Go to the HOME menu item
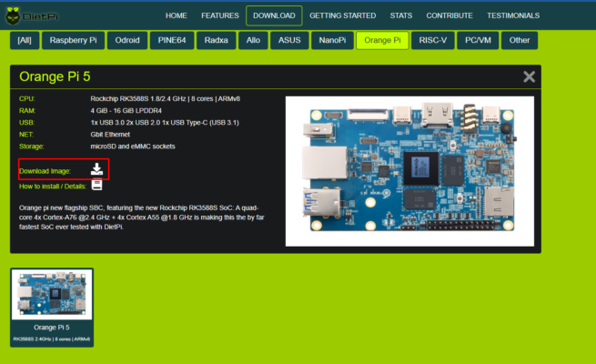Screen dimensions: 596x364 point(176,15)
